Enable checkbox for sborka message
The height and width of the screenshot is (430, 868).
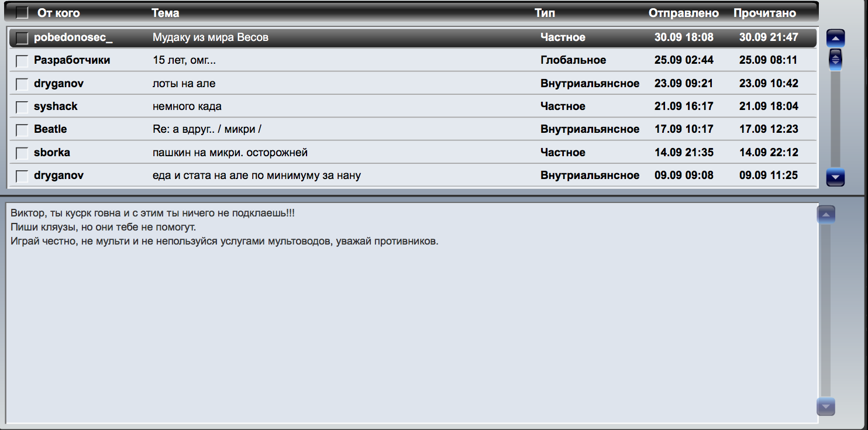pos(22,153)
